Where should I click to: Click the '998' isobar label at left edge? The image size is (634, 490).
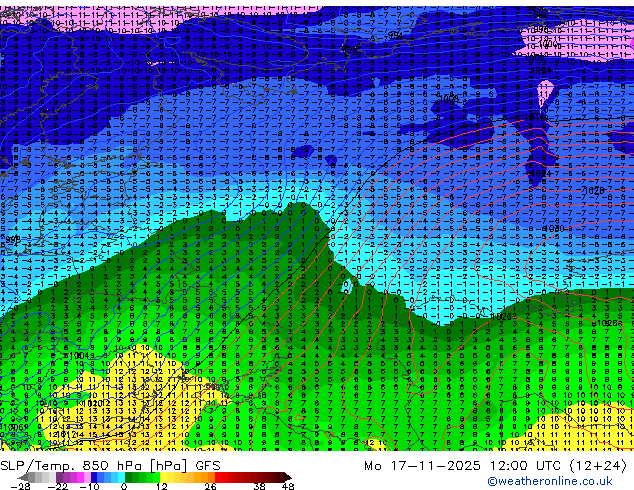(x=13, y=240)
